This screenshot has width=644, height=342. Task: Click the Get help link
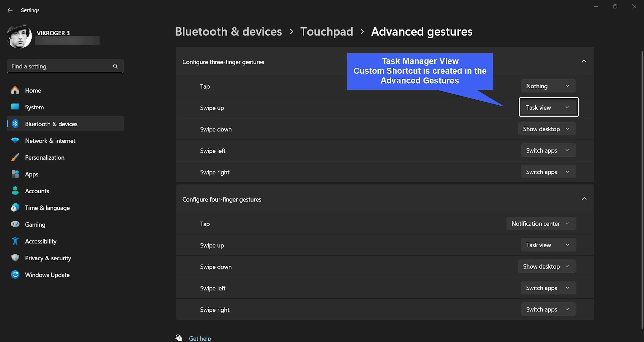(200, 338)
